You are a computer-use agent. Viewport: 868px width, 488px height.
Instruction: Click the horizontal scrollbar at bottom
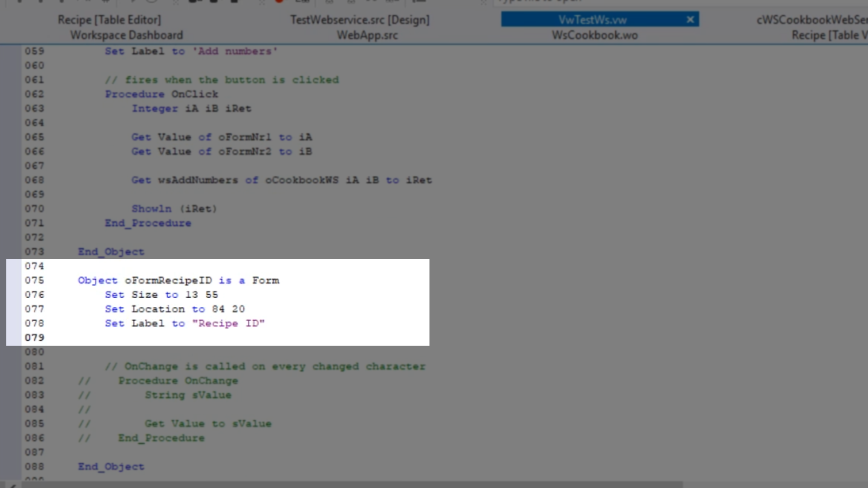[353, 484]
